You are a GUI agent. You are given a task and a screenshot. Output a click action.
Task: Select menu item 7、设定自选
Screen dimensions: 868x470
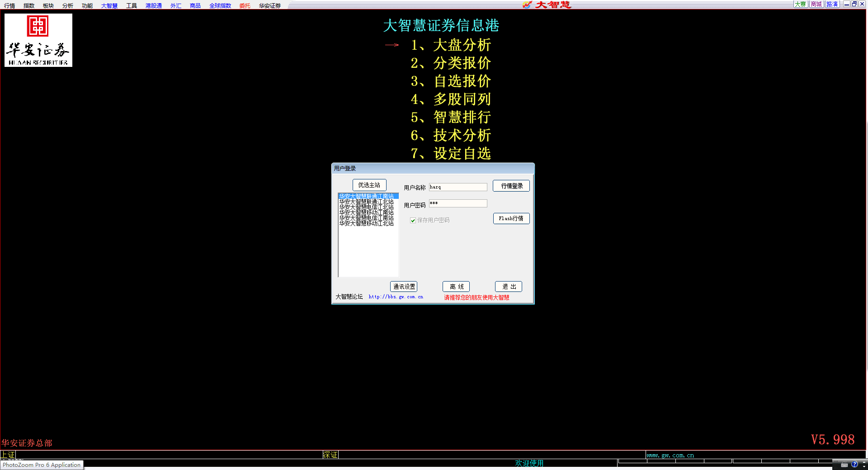pos(451,154)
